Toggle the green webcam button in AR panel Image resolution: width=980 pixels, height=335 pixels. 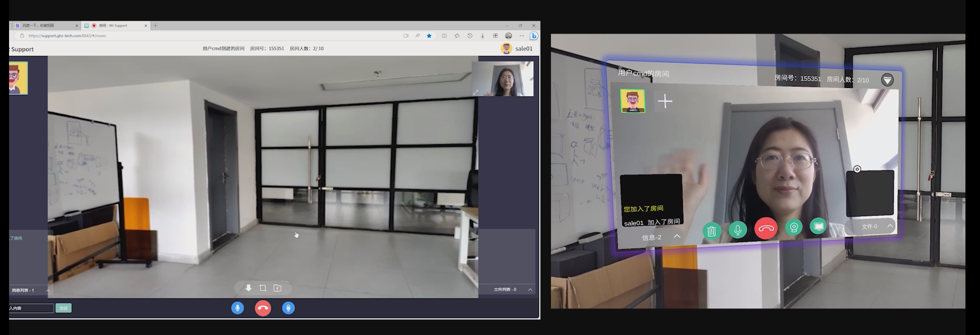(794, 227)
